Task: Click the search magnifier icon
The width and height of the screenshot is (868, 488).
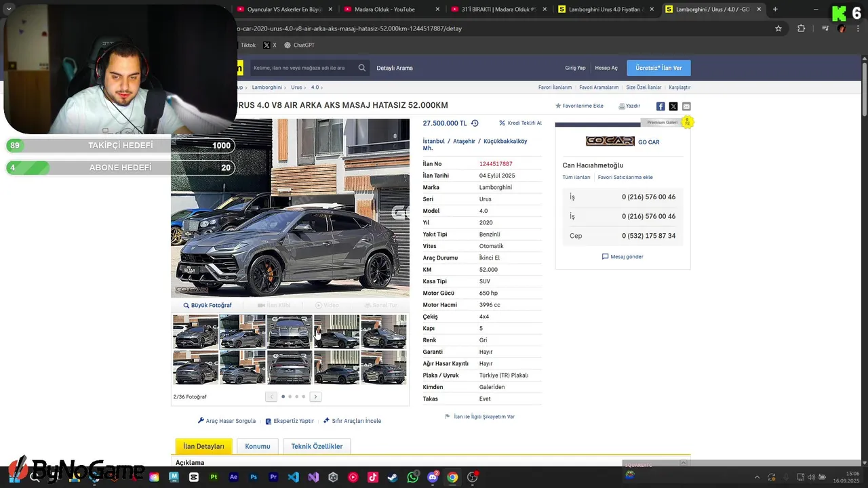Action: [362, 68]
